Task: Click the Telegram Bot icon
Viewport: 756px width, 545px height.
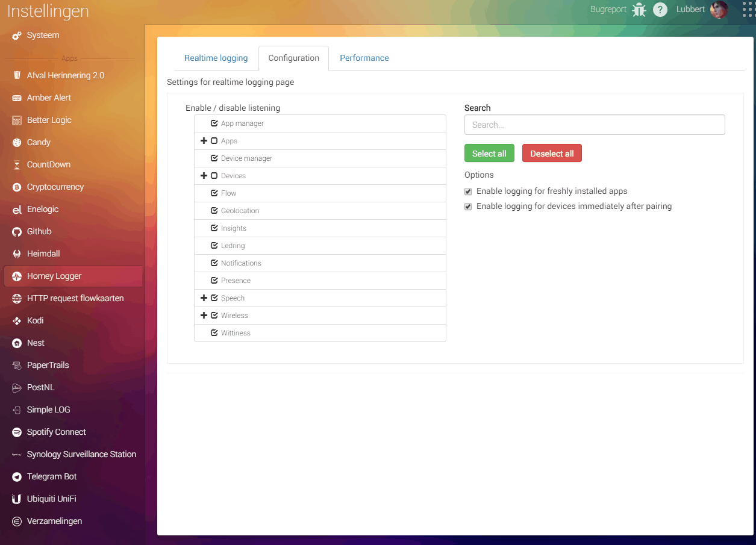Action: pyautogui.click(x=17, y=476)
